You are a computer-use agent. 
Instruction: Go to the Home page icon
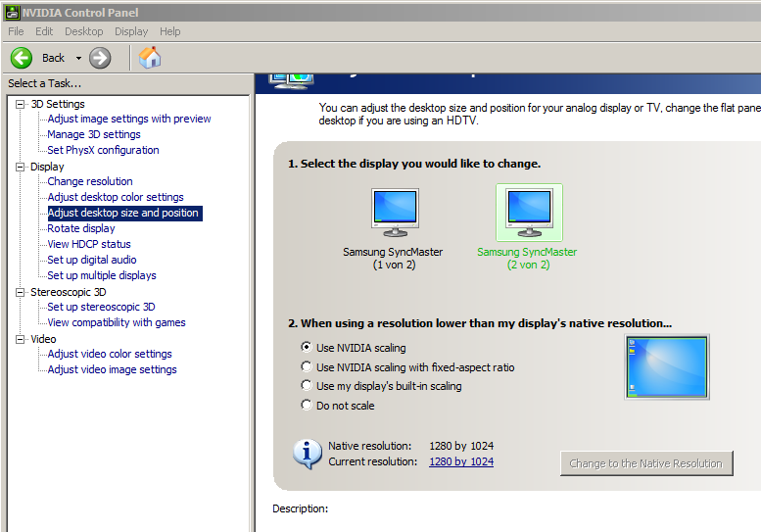coord(150,58)
